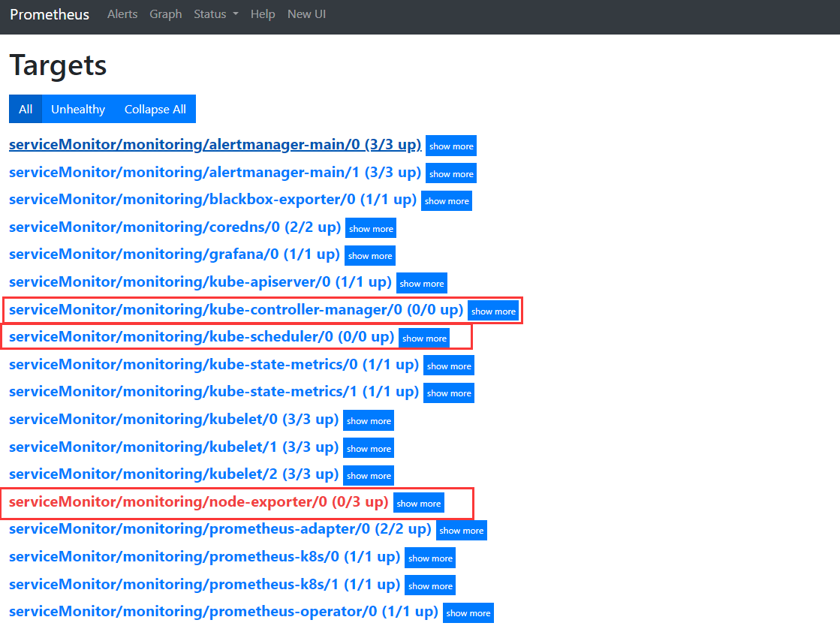Open kube-state-metrics/0 target link

[214, 365]
